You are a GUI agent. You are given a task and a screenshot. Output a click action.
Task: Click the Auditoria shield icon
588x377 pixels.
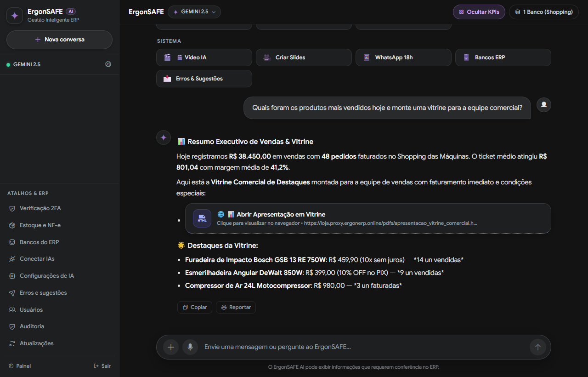coord(12,326)
